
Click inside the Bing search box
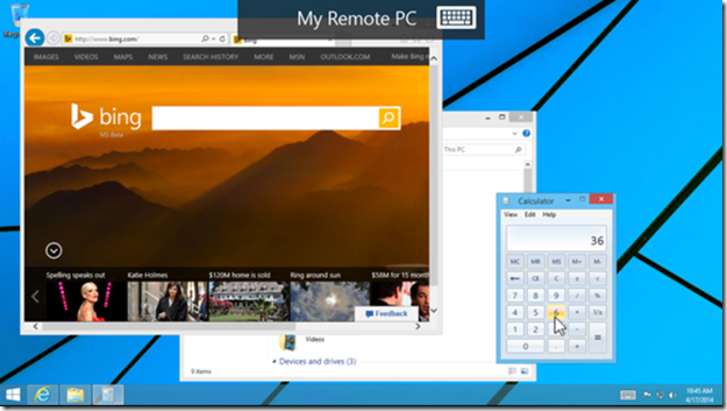click(x=265, y=118)
